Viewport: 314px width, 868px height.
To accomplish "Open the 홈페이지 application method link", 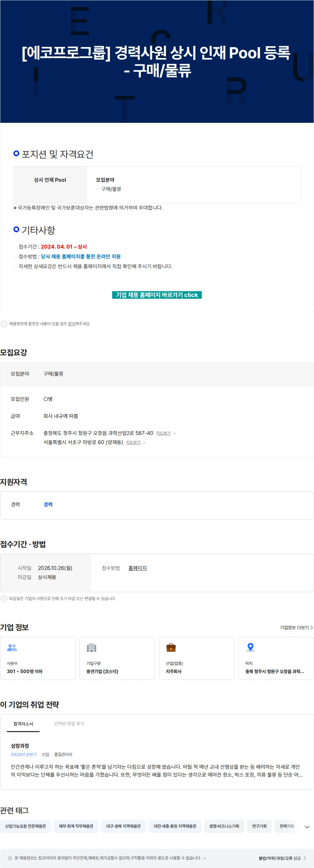I will pos(138,568).
